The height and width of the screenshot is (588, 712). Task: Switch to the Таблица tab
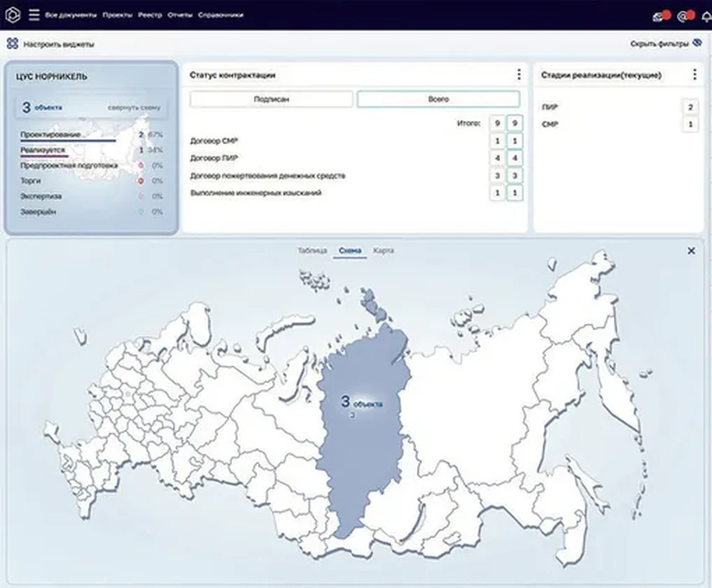pyautogui.click(x=312, y=250)
